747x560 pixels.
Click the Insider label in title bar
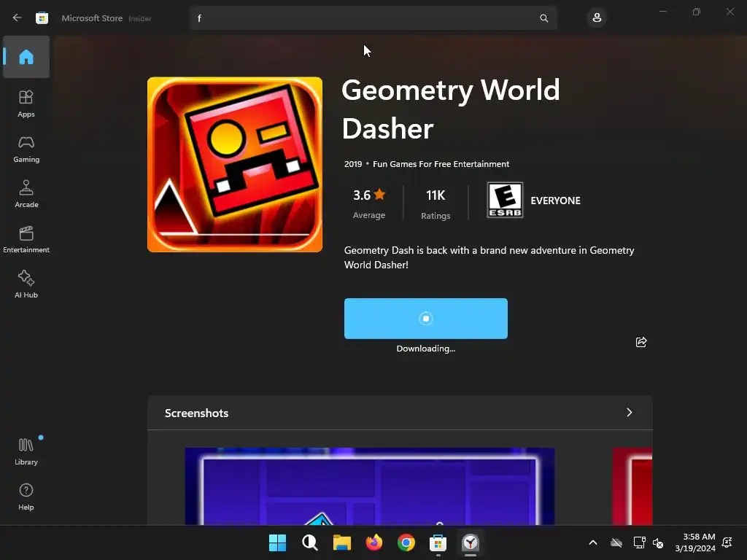(140, 18)
